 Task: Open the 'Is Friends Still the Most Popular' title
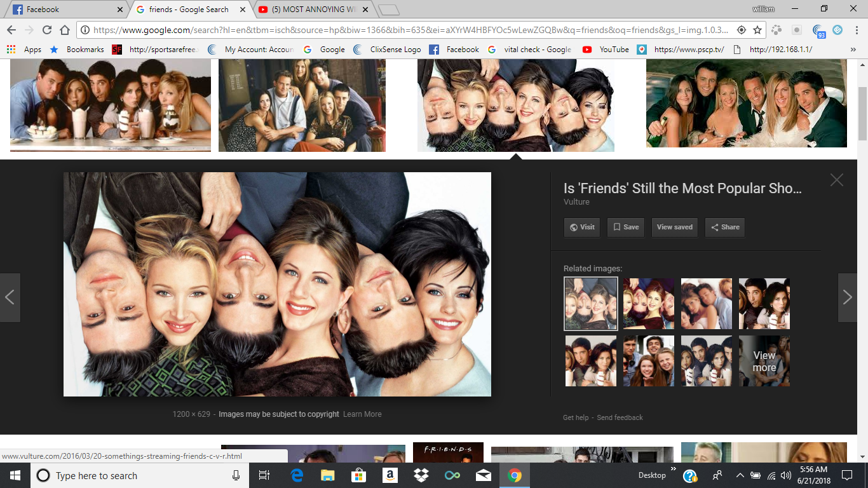[x=682, y=189]
